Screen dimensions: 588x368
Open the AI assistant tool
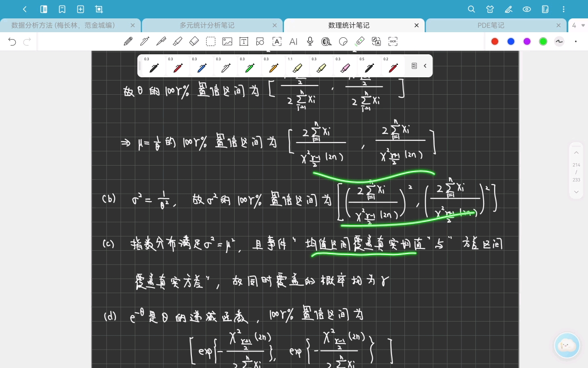[294, 41]
